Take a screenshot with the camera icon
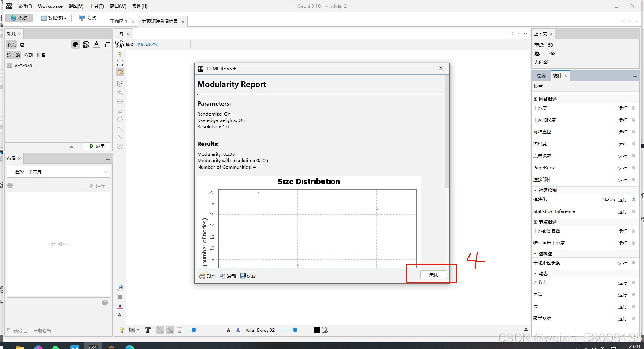Image resolution: width=644 pixels, height=349 pixels. [132, 330]
